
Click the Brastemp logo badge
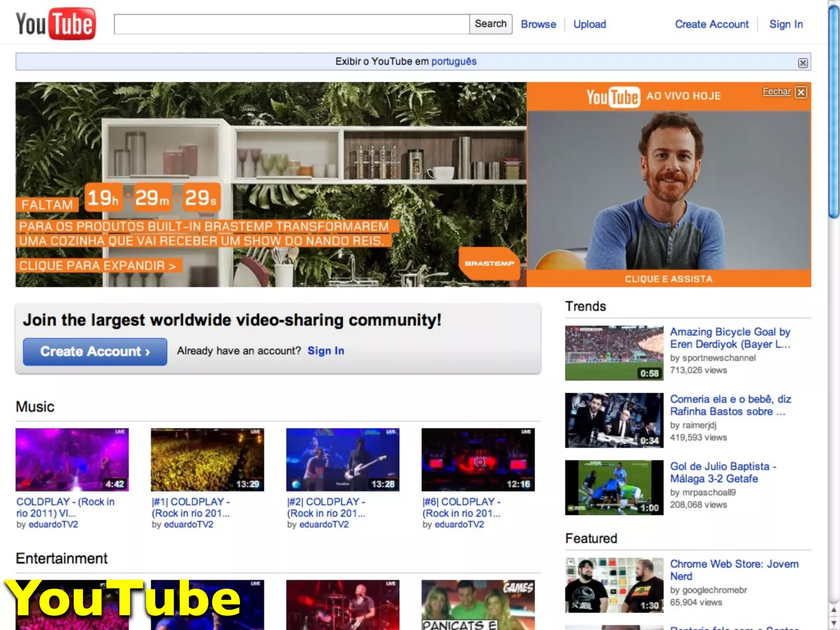click(489, 263)
